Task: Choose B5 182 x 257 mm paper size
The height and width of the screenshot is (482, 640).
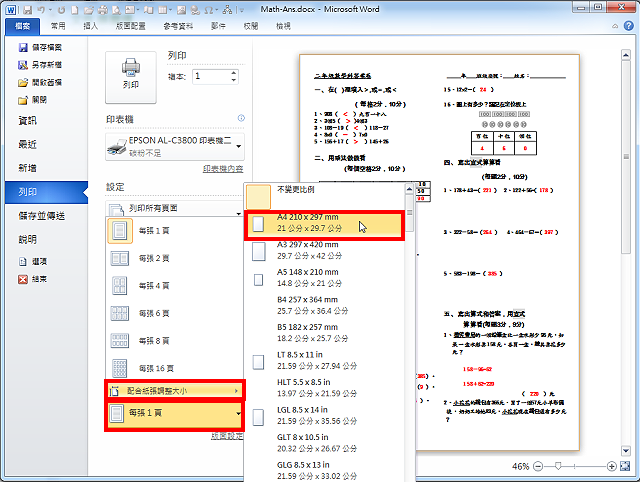Action: coord(324,333)
